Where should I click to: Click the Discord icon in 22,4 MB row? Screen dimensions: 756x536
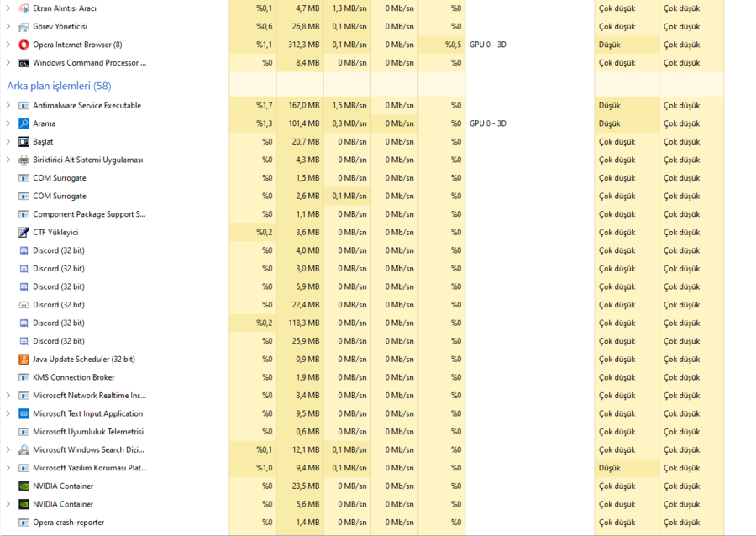click(24, 305)
